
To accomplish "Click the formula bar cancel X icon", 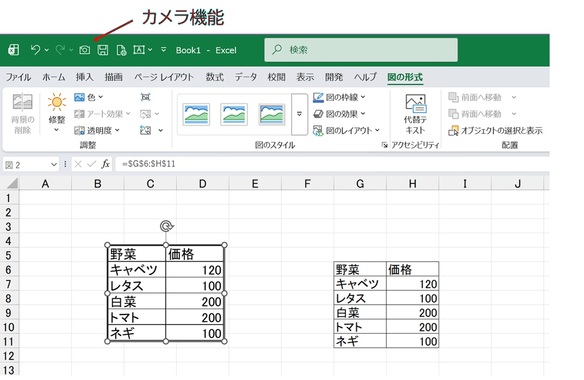I will pyautogui.click(x=77, y=164).
